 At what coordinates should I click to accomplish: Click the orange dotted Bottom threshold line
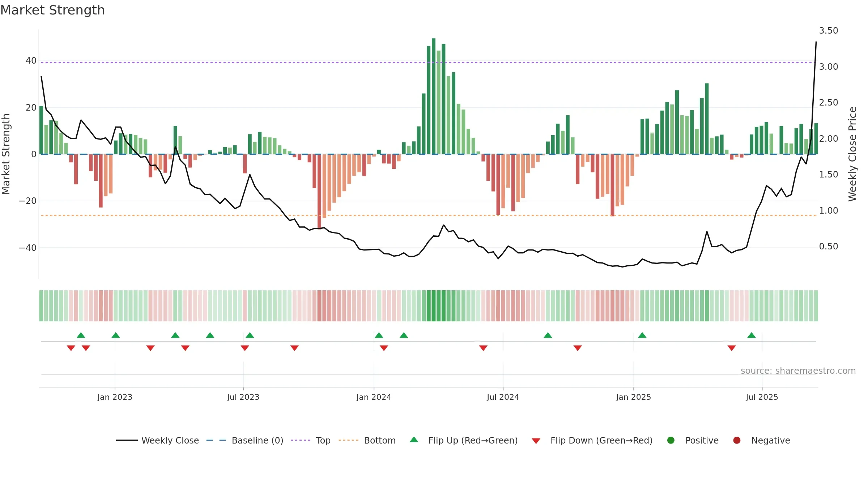click(x=429, y=215)
